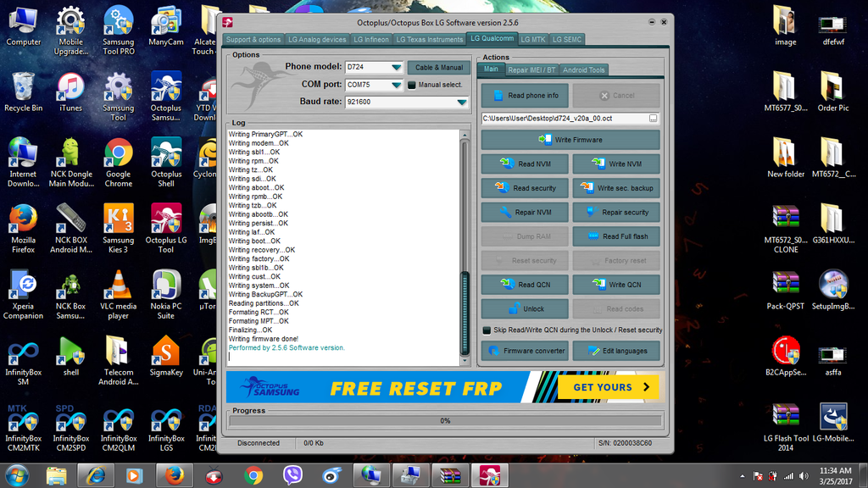Switch to the LG MTK tab
868x488 pixels.
pyautogui.click(x=533, y=39)
